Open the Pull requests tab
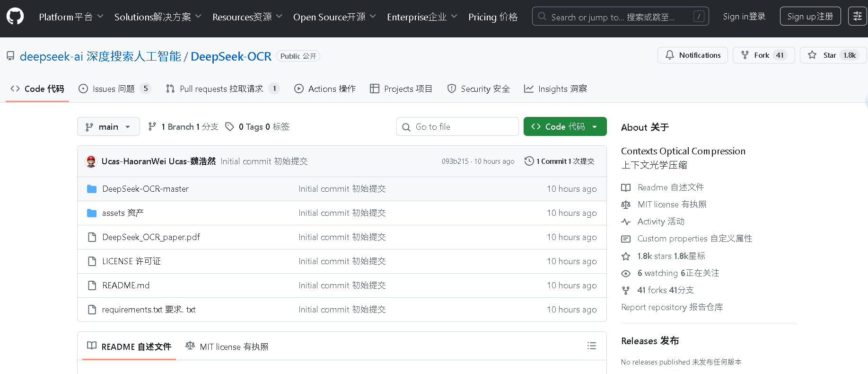The image size is (868, 374). (x=222, y=89)
